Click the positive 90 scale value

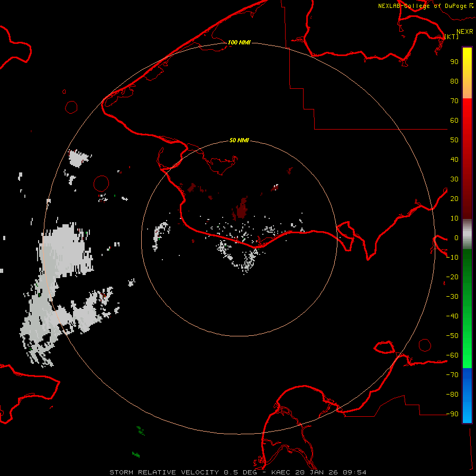454,62
